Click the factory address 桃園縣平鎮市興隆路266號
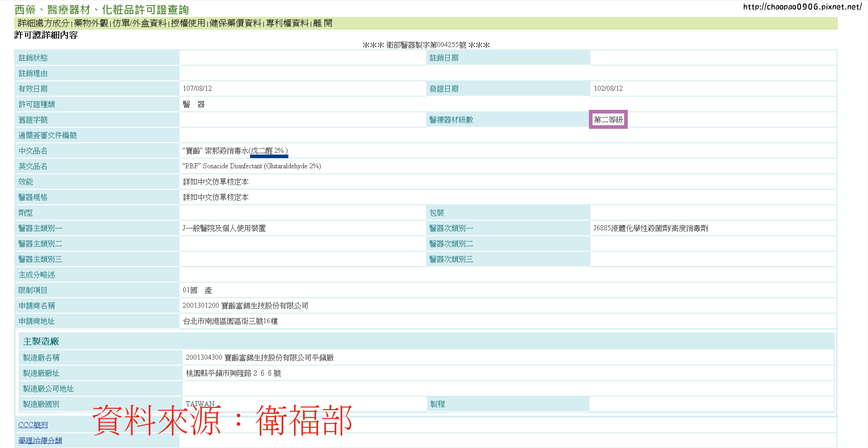This screenshot has height=448, width=868. tap(233, 373)
